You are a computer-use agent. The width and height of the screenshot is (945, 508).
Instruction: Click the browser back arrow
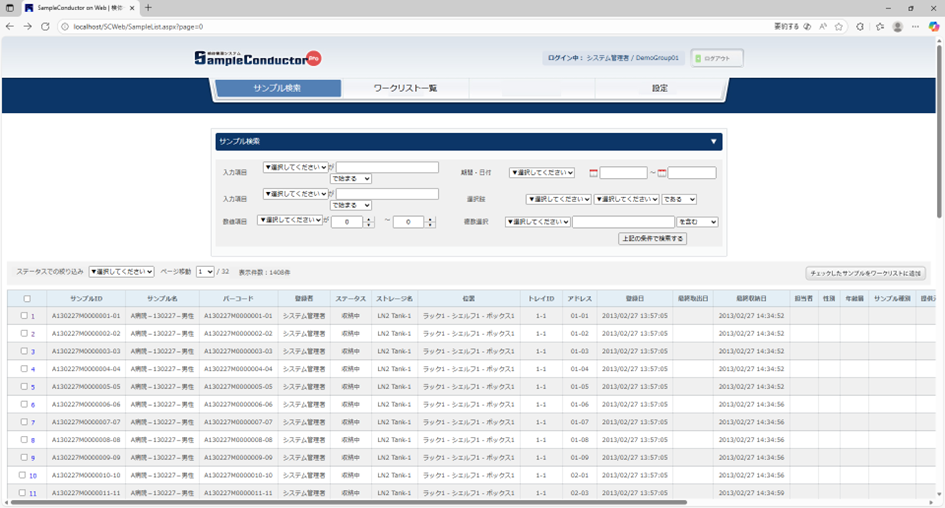click(10, 27)
